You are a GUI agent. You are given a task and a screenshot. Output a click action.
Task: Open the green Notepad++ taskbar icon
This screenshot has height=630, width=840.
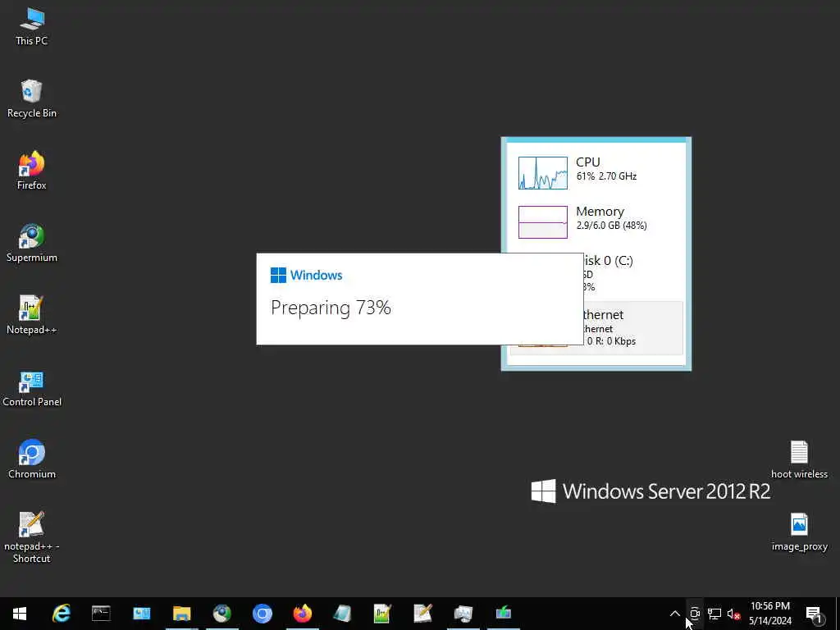(382, 614)
